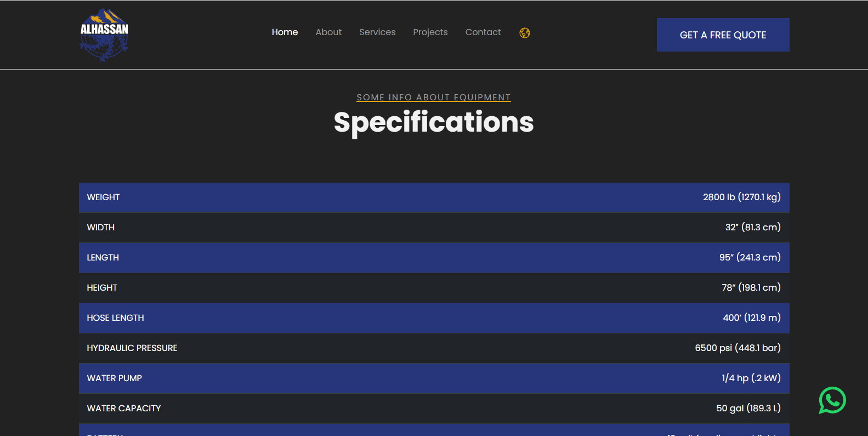Select the 95″ (241.3 cm) length value
Viewport: 868px width, 436px height.
pos(750,258)
